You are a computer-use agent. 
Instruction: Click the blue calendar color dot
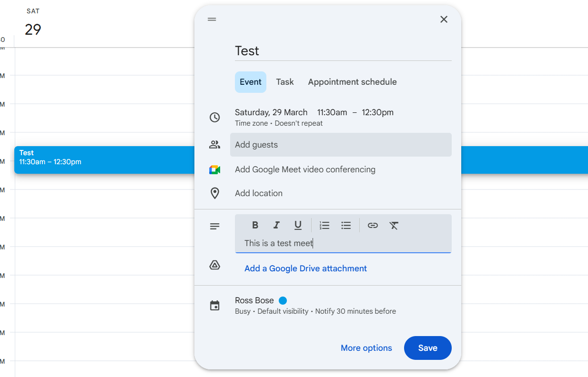tap(283, 300)
